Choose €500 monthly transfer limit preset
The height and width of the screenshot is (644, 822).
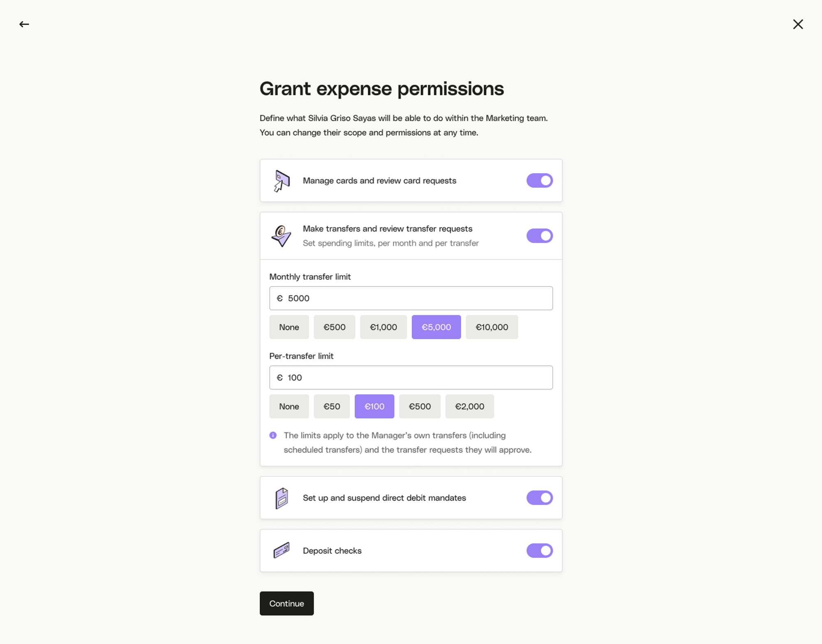pos(334,327)
